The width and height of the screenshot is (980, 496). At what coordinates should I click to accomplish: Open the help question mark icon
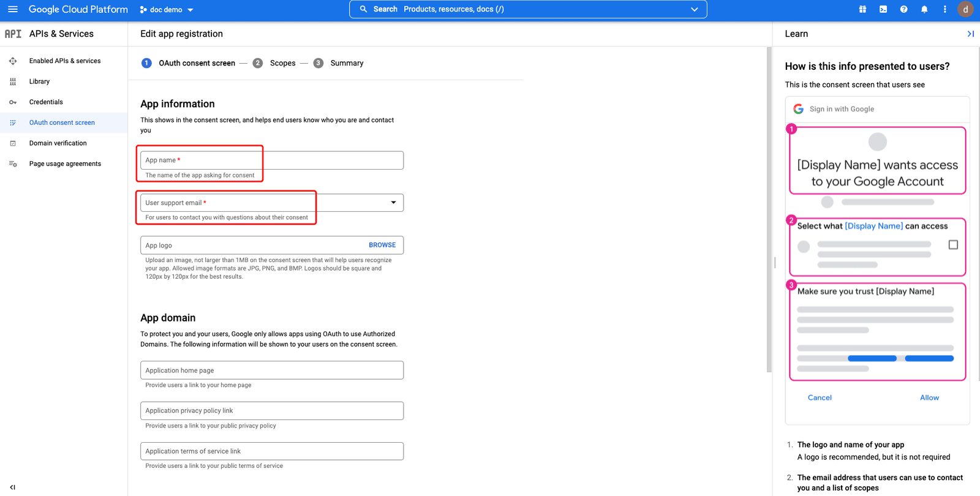tap(903, 9)
